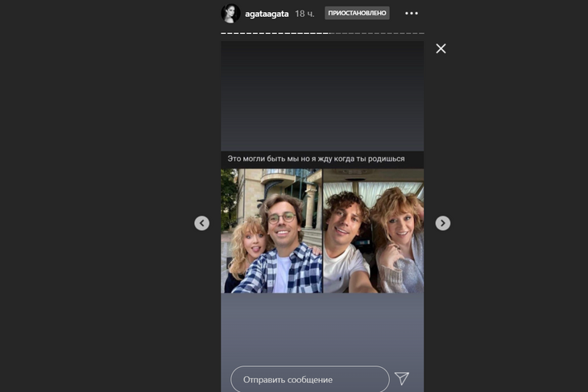Select the right selfie photo with white t-shirt
Screen dimensions: 588x392
pos(373,231)
